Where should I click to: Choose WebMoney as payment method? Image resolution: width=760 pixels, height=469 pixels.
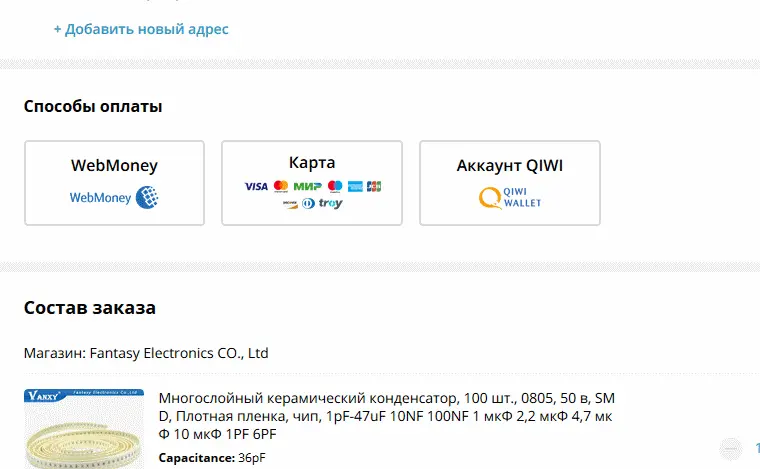coord(114,183)
